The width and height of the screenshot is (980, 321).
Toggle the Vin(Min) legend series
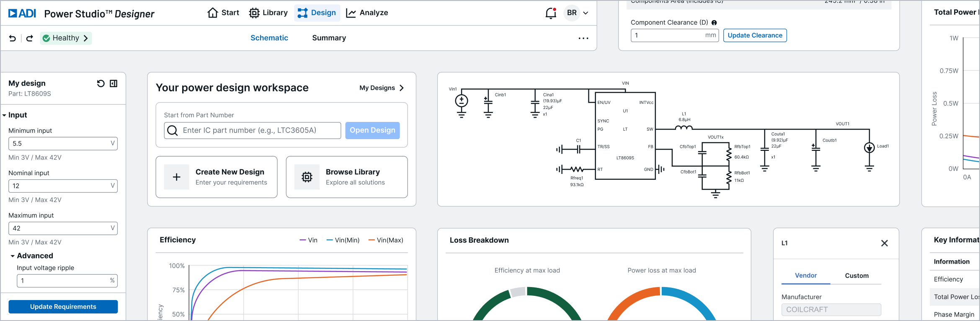point(343,240)
